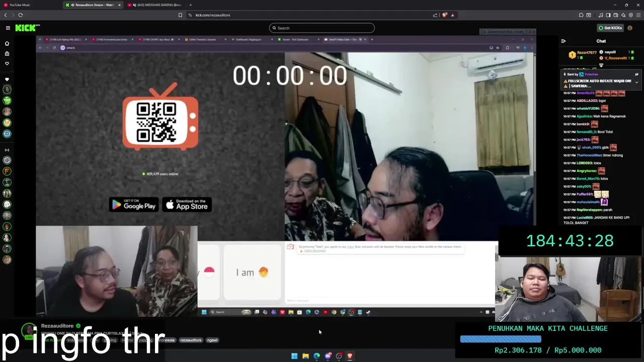
Task: Open the browser main menu
Action: 638,15
